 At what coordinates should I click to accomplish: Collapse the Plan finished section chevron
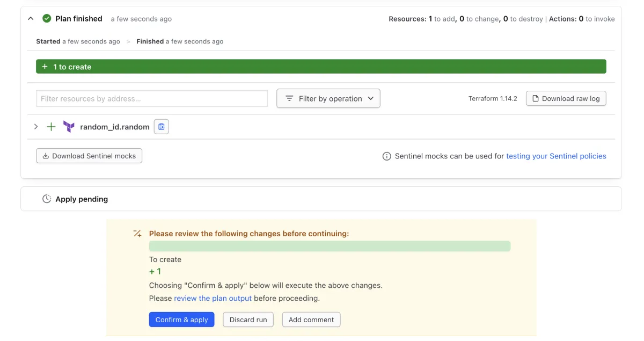tap(31, 19)
